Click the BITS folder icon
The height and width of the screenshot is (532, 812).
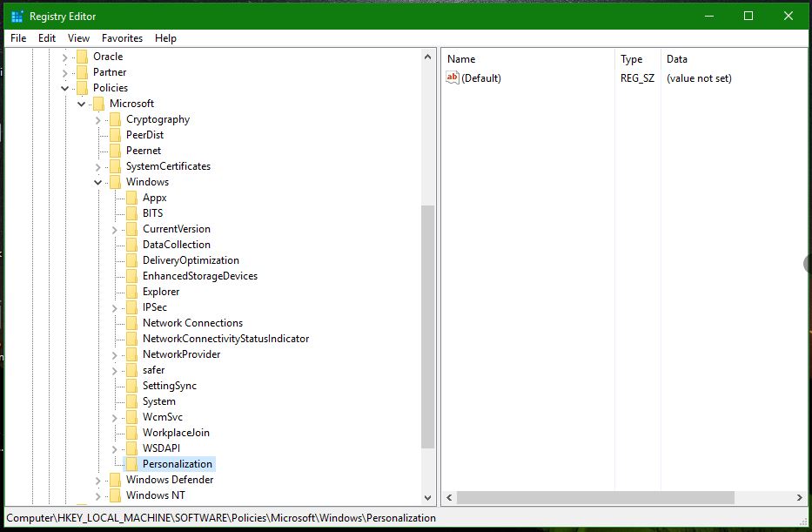(131, 213)
